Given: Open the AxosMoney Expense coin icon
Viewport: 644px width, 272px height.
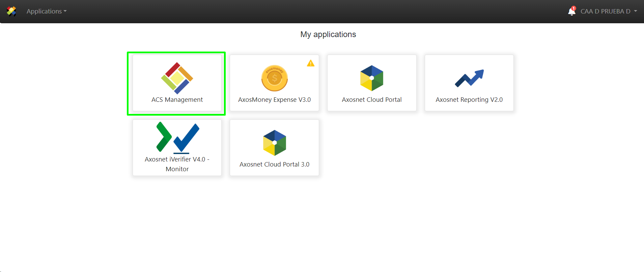Looking at the screenshot, I should point(274,78).
